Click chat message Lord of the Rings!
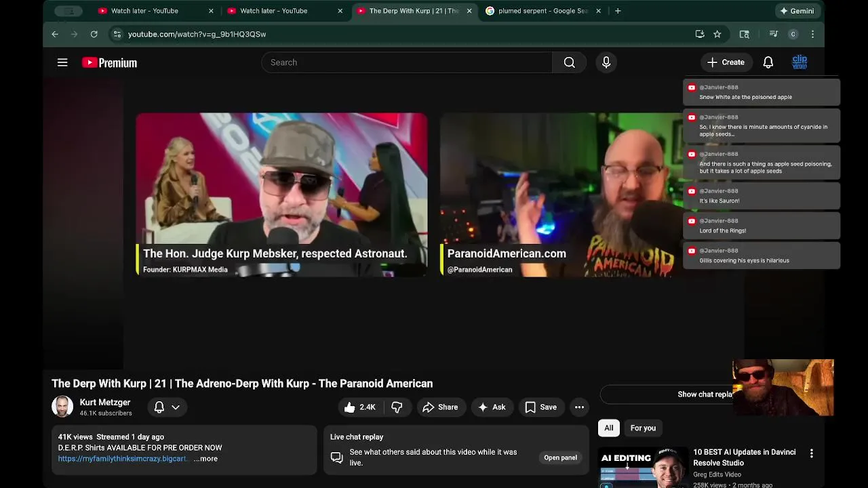 [x=762, y=226]
